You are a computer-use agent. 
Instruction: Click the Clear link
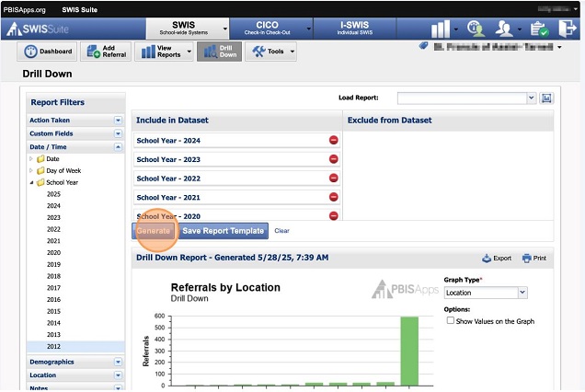click(x=281, y=231)
